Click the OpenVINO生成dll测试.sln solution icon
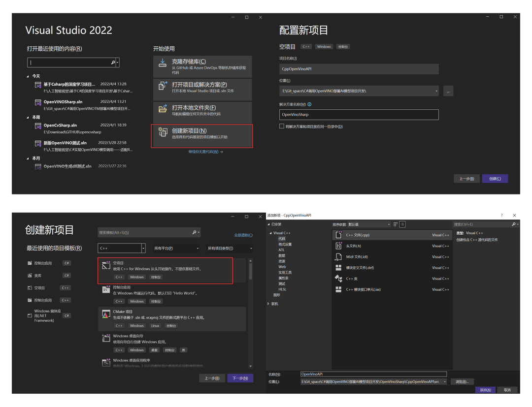The image size is (532, 407). pyautogui.click(x=38, y=167)
